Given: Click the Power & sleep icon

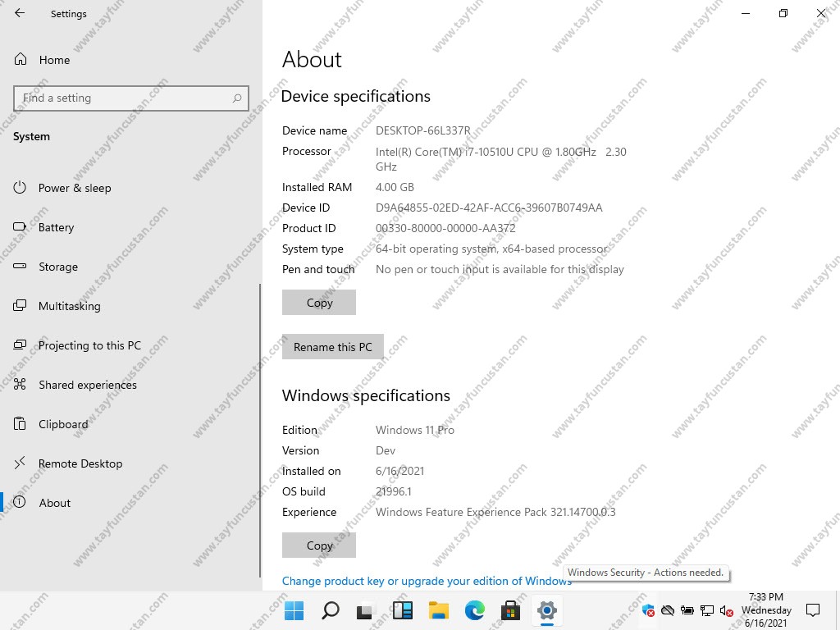Looking at the screenshot, I should tap(20, 187).
